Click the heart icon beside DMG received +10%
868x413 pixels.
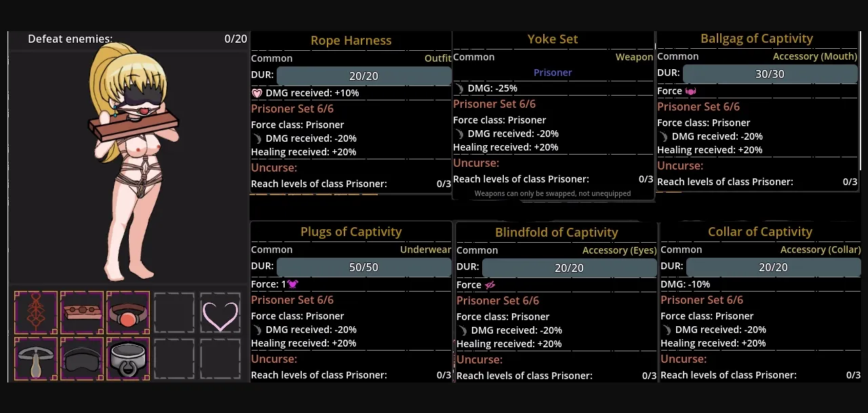click(x=257, y=93)
